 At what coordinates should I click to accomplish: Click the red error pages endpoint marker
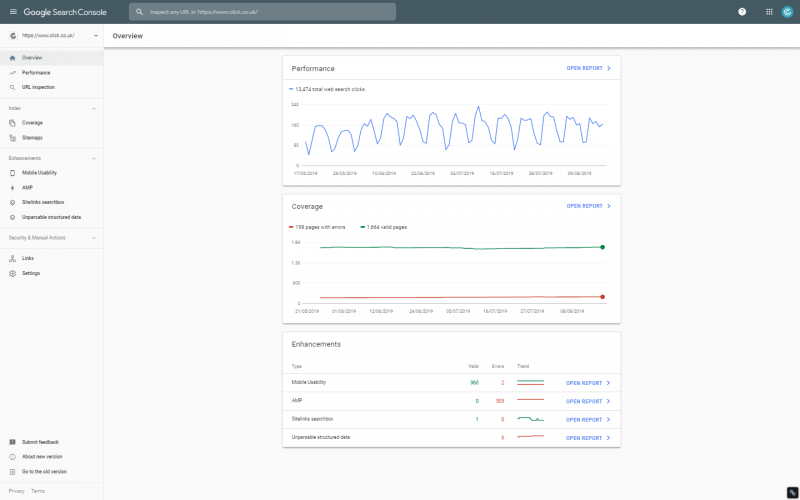pyautogui.click(x=603, y=297)
